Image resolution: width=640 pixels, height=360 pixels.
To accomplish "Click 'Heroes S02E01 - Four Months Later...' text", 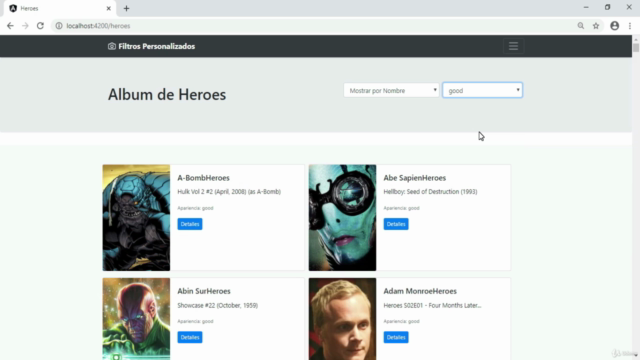I will 432,305.
